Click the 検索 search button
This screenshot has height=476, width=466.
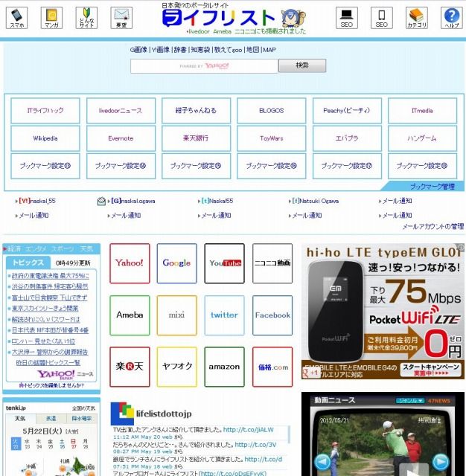302,65
